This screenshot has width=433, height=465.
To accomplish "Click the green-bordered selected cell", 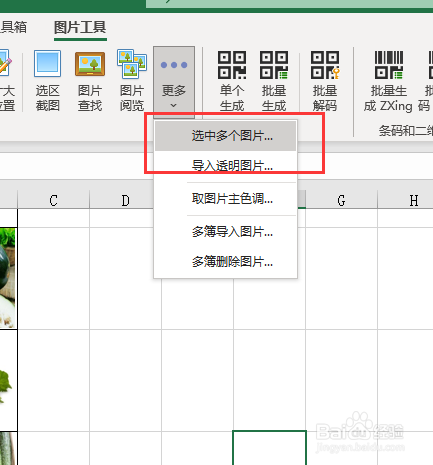I will click(x=269, y=448).
